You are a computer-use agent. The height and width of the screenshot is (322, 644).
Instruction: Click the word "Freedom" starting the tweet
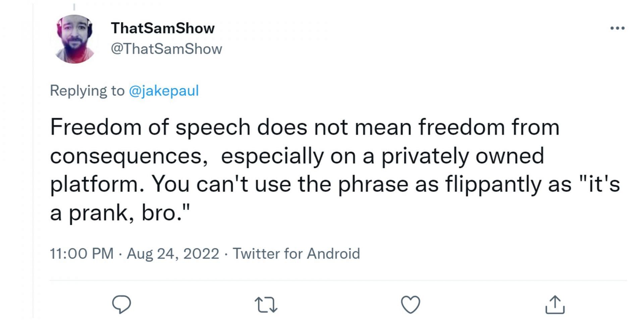(x=96, y=127)
